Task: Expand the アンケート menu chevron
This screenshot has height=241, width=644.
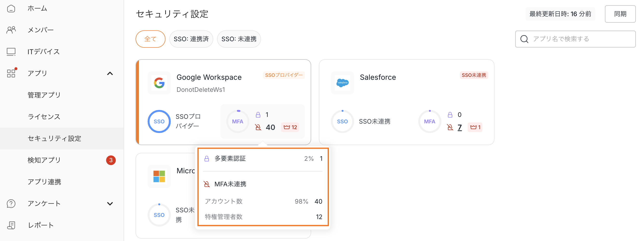Action: (110, 204)
